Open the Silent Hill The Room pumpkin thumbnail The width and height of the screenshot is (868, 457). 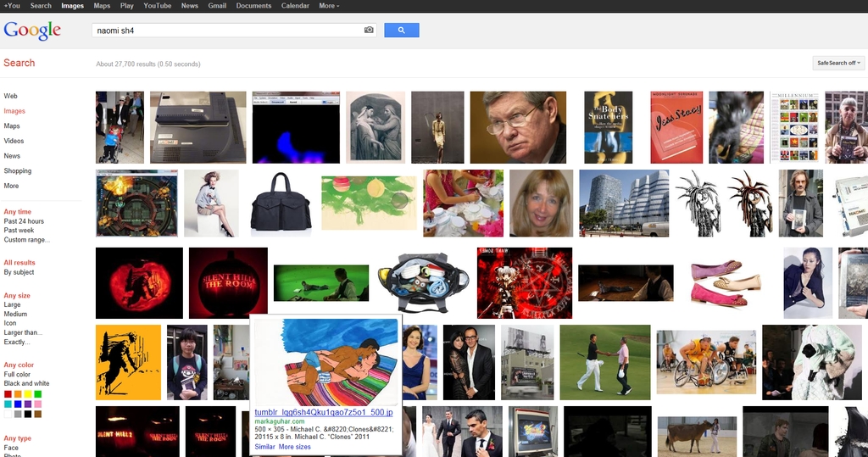point(228,283)
